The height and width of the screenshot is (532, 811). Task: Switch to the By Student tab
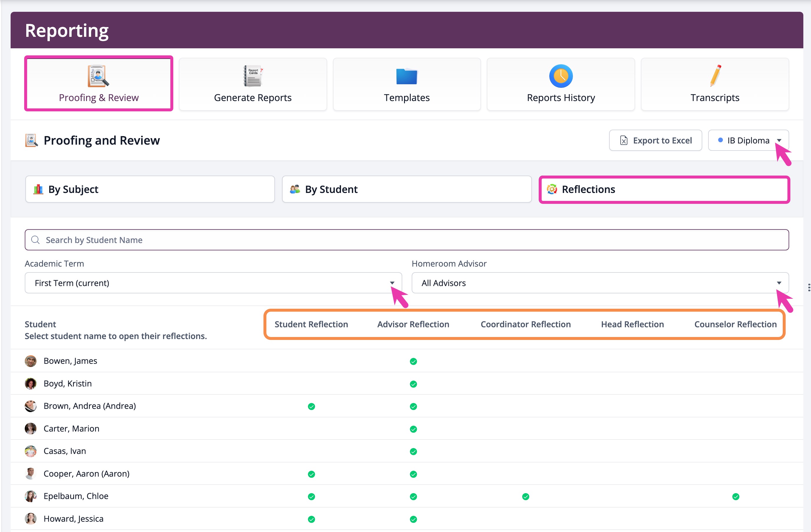pyautogui.click(x=406, y=189)
